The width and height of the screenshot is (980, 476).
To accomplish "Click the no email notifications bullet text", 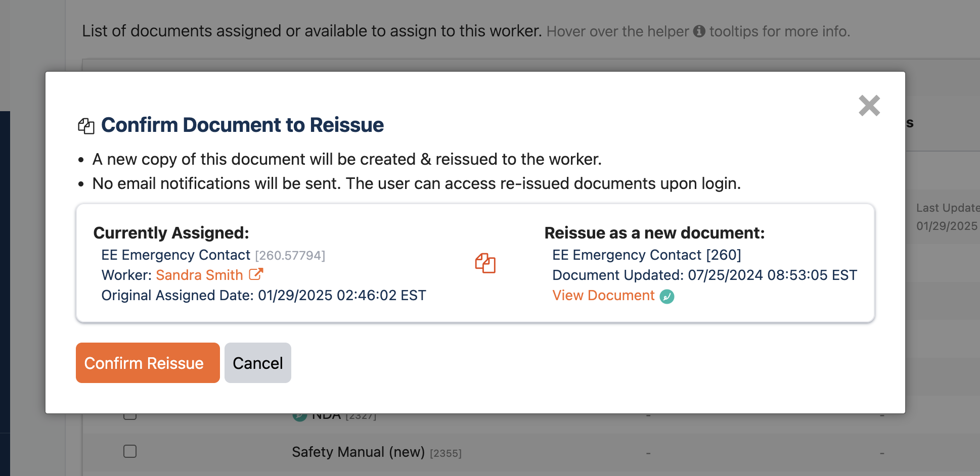I will coord(416,183).
